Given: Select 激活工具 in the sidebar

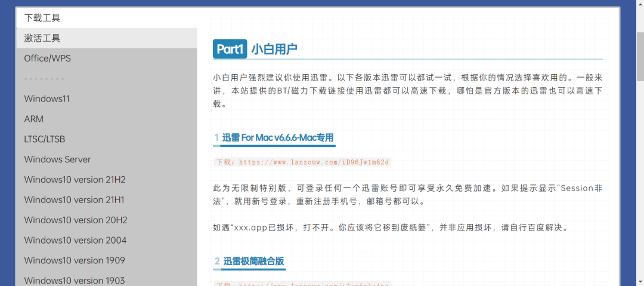Looking at the screenshot, I should pyautogui.click(x=107, y=38).
